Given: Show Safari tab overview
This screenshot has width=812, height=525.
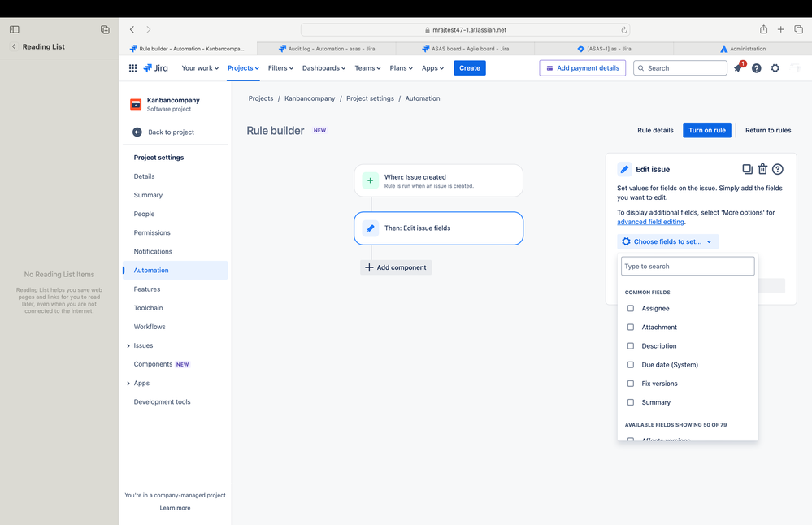Looking at the screenshot, I should tap(798, 29).
